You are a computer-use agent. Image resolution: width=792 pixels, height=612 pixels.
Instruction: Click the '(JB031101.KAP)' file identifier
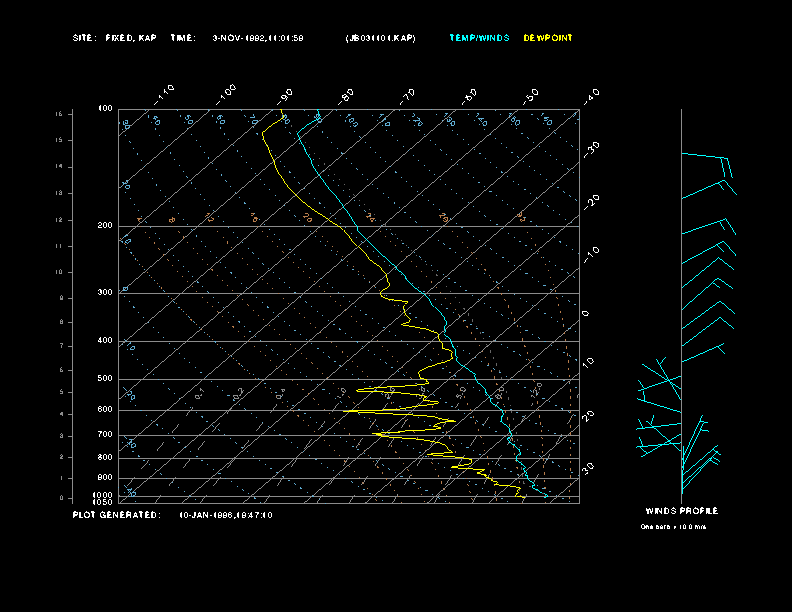380,38
